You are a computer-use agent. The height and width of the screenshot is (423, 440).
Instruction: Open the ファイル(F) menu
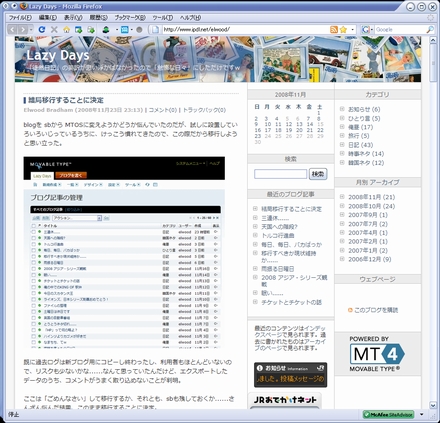coord(20,18)
